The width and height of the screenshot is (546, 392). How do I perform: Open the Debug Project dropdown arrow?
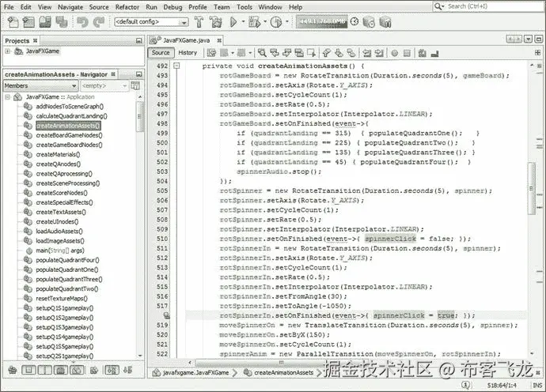[x=265, y=22]
